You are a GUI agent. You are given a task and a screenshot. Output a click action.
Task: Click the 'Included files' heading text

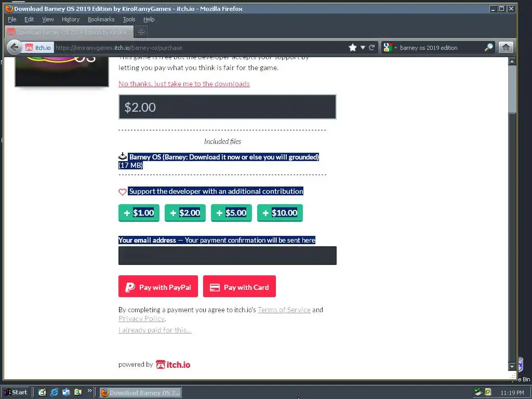(x=222, y=141)
